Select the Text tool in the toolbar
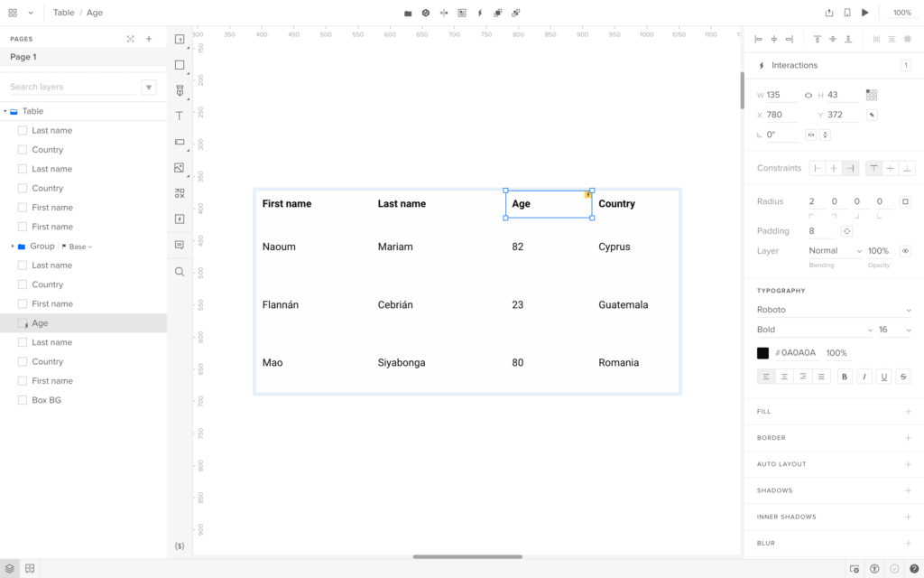 pyautogui.click(x=180, y=117)
